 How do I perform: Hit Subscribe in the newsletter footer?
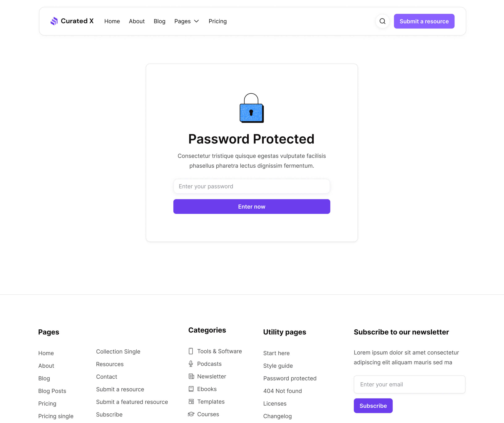point(373,406)
